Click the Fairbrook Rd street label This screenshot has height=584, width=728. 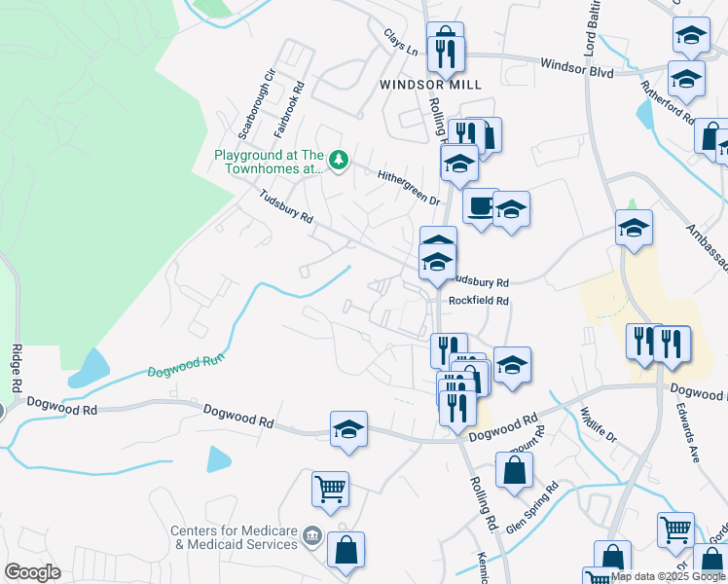pos(289,110)
